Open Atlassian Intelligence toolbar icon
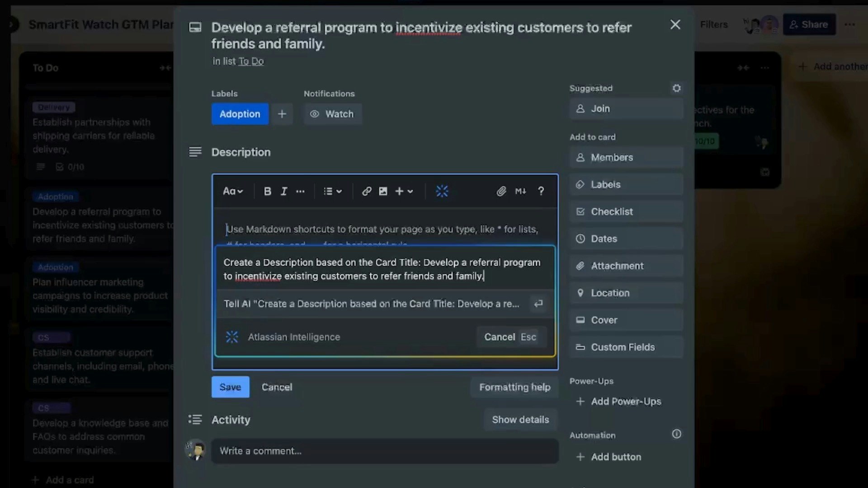 click(x=442, y=191)
